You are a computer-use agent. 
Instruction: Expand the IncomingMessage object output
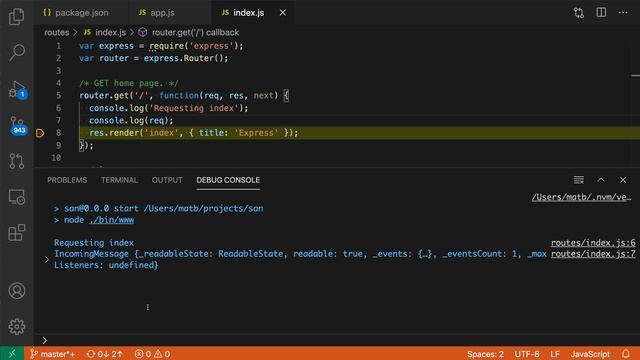pos(47,259)
